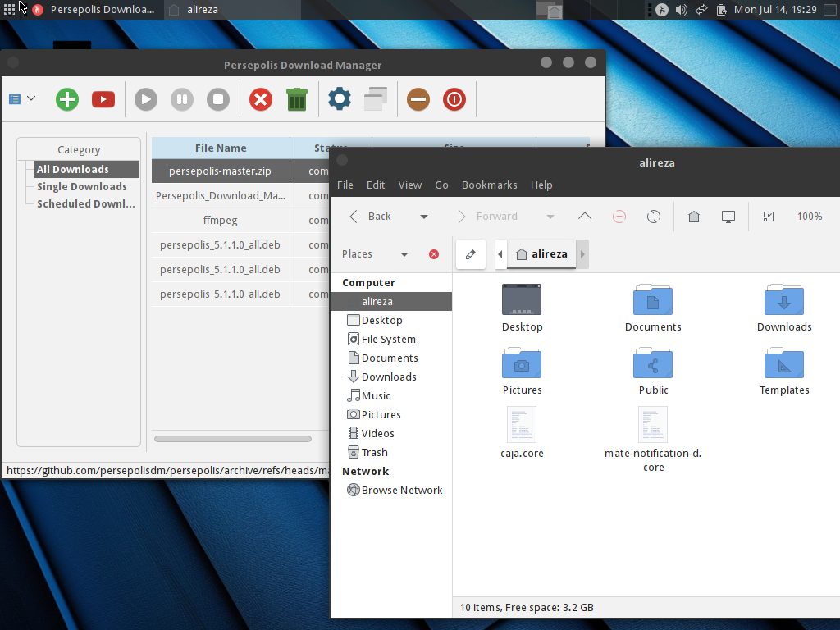Open the Go menu in file manager

pyautogui.click(x=441, y=185)
